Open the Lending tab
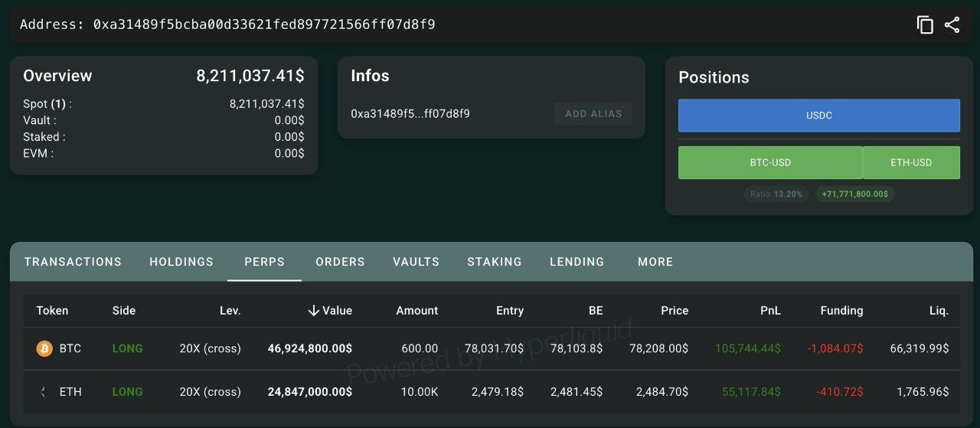Image resolution: width=980 pixels, height=428 pixels. click(577, 262)
